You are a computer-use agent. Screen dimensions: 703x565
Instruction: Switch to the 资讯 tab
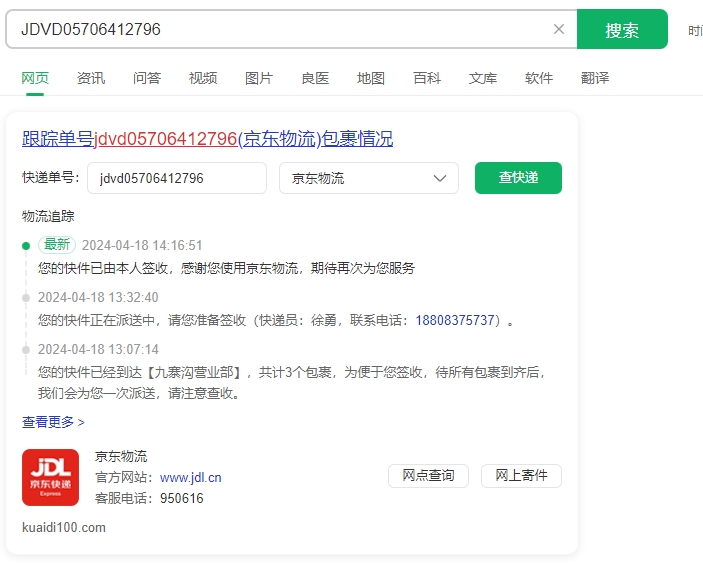91,78
